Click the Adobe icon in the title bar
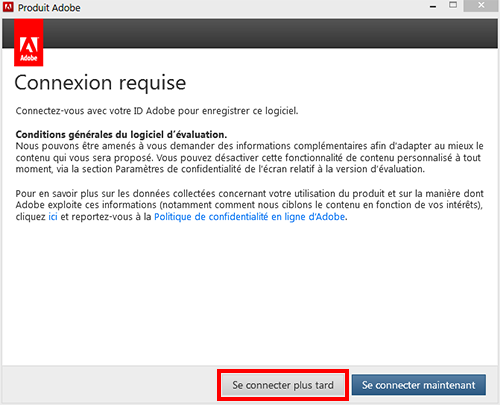The width and height of the screenshot is (500, 405). click(8, 7)
